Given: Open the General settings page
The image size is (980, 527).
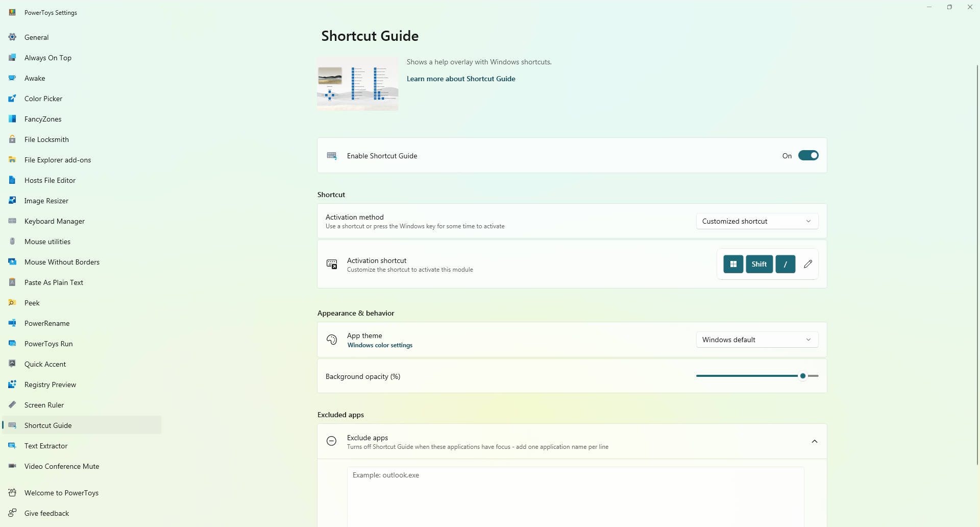Looking at the screenshot, I should pyautogui.click(x=36, y=37).
